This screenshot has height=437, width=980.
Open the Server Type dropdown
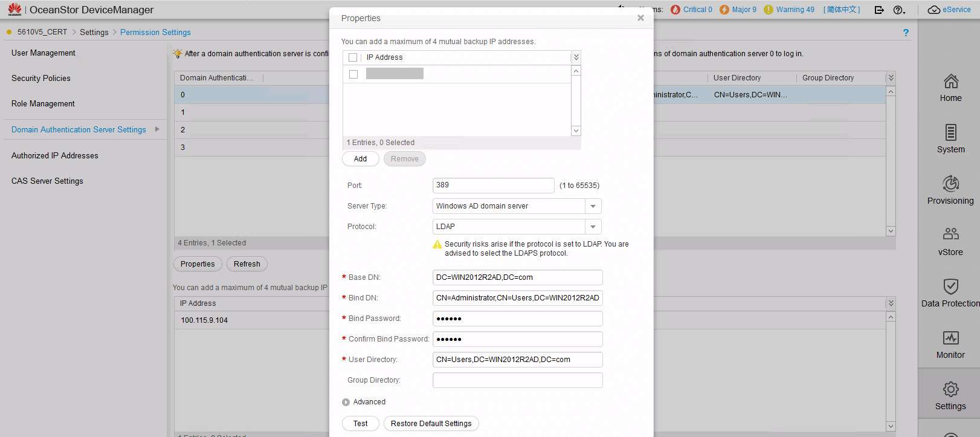click(x=593, y=206)
